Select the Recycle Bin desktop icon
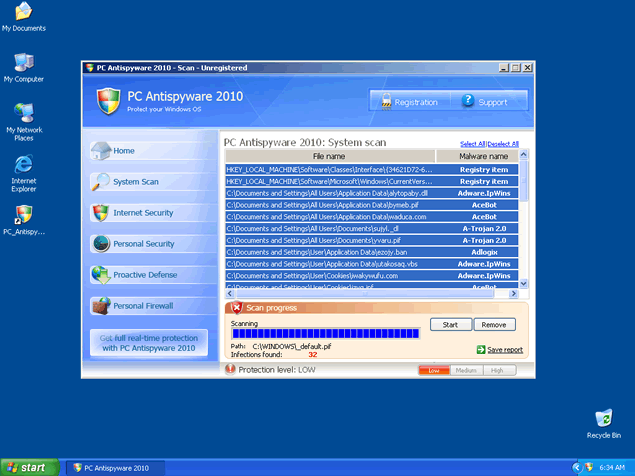Viewport: 635px width, 476px height. (603, 419)
